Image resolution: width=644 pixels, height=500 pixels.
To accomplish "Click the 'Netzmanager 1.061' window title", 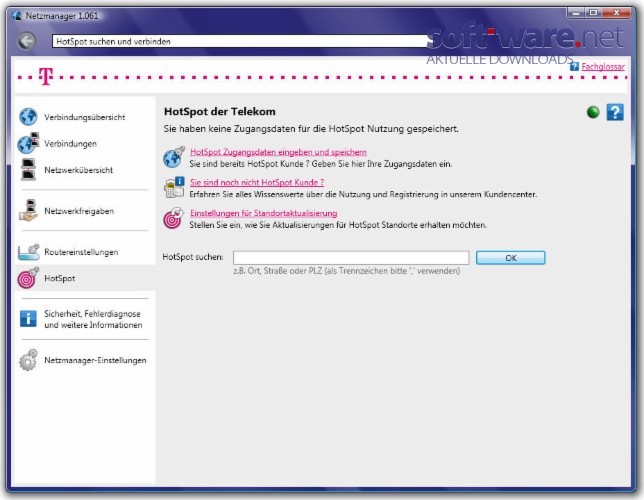I will (x=62, y=16).
